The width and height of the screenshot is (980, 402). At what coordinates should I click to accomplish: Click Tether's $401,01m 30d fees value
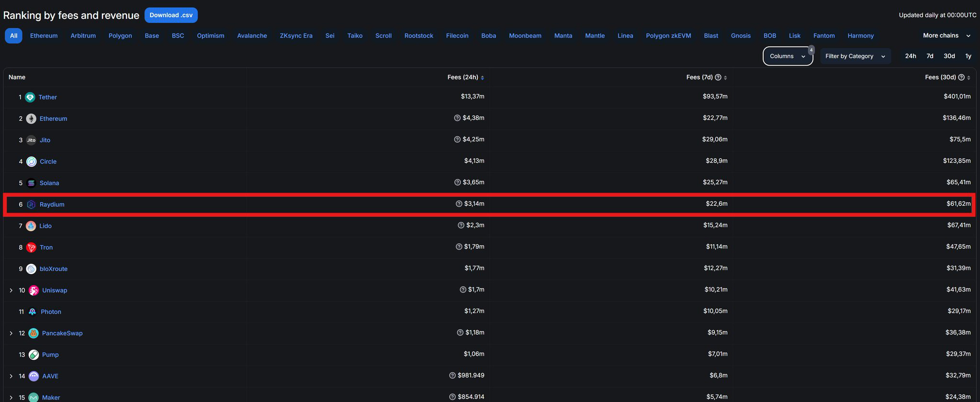[x=957, y=96]
